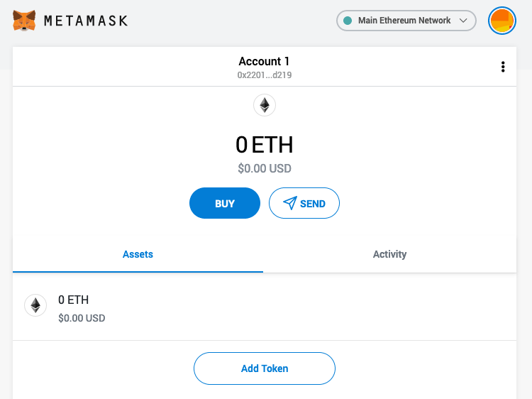Click the Ethereum logo above the balance
532x399 pixels.
coord(265,106)
